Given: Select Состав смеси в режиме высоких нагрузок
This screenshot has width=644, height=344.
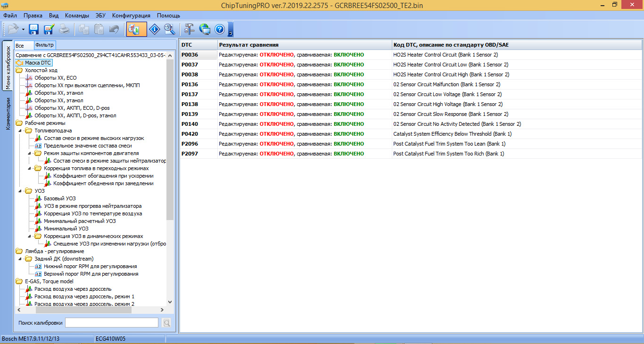Looking at the screenshot, I should coord(94,138).
